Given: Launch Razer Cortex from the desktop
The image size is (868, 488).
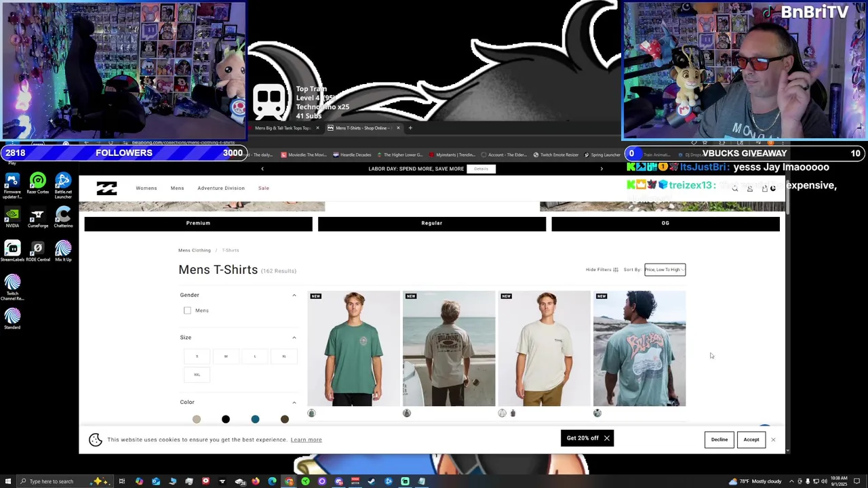Looking at the screenshot, I should [x=37, y=184].
